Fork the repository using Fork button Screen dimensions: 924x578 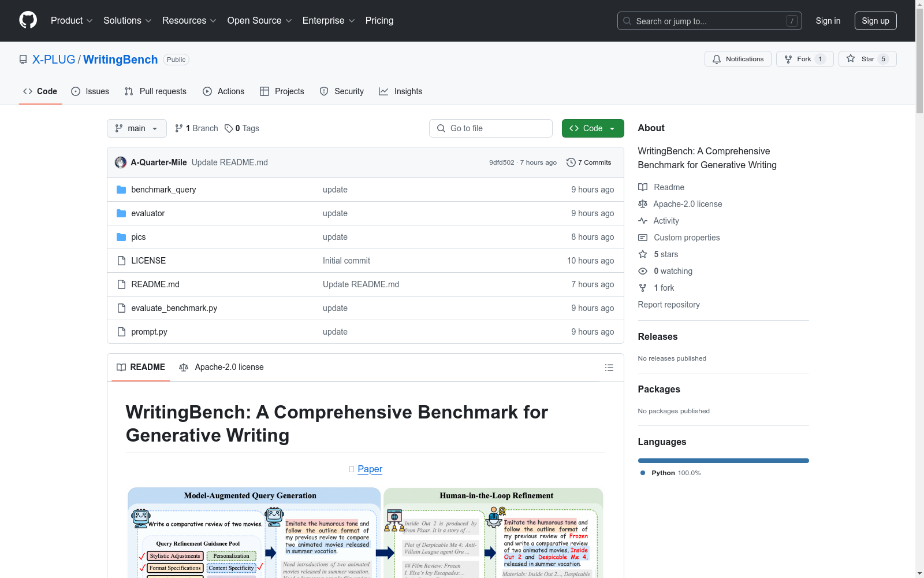click(x=804, y=59)
